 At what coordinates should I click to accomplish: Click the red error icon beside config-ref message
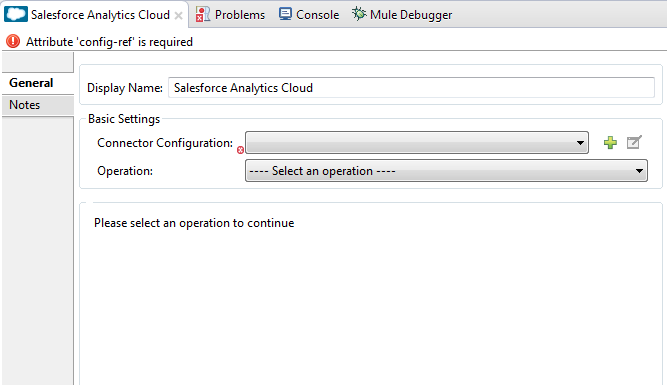coord(13,41)
